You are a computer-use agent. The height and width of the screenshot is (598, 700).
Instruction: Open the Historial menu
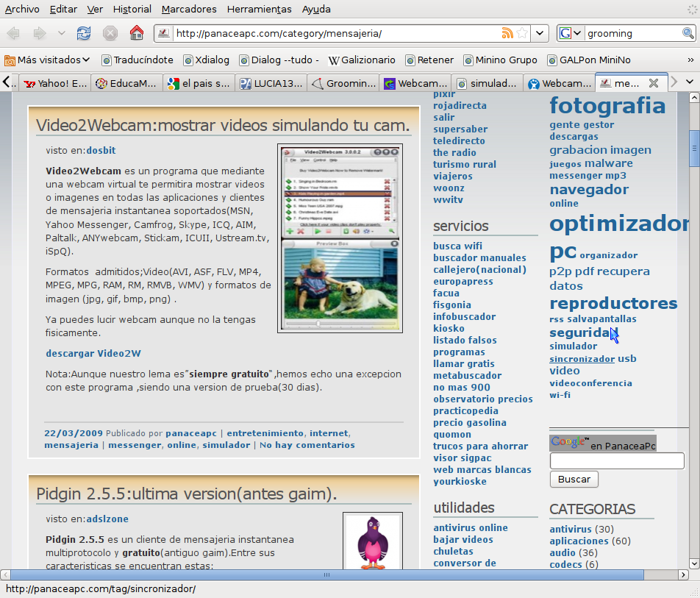pyautogui.click(x=132, y=9)
